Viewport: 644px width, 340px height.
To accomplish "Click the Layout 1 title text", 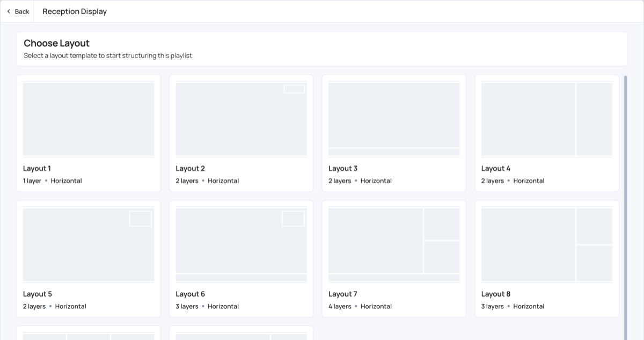I will click(x=37, y=168).
